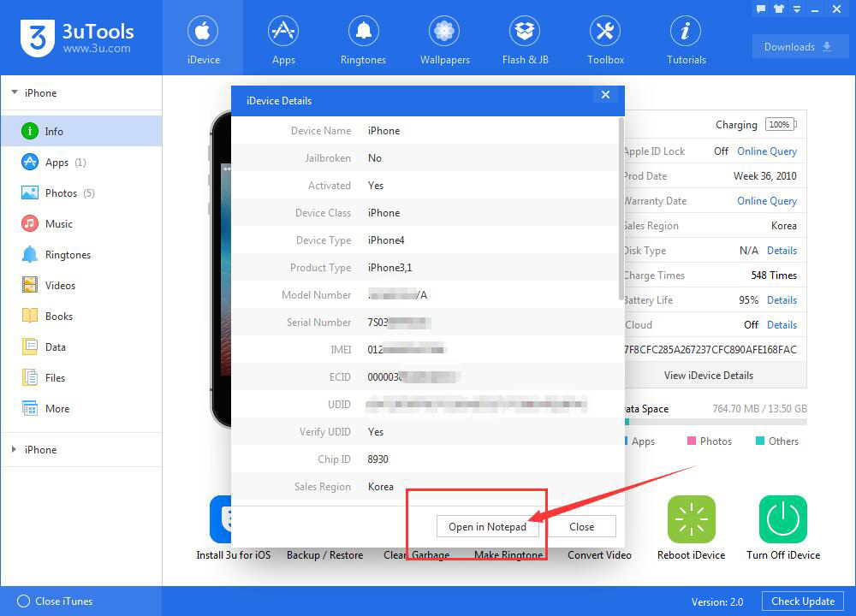Go to the Wallpapers section
Viewport: 856px width, 616px height.
pyautogui.click(x=444, y=40)
